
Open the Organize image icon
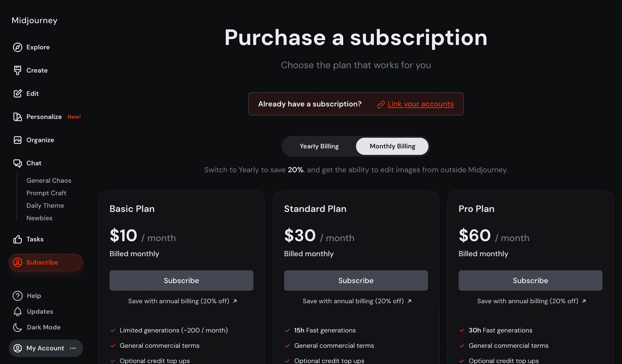click(18, 140)
